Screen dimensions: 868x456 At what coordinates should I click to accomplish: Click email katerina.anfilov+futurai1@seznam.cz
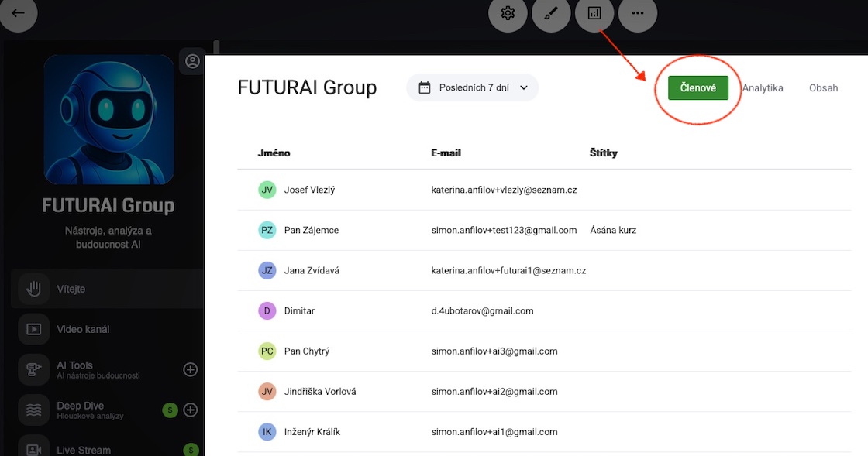pos(508,270)
